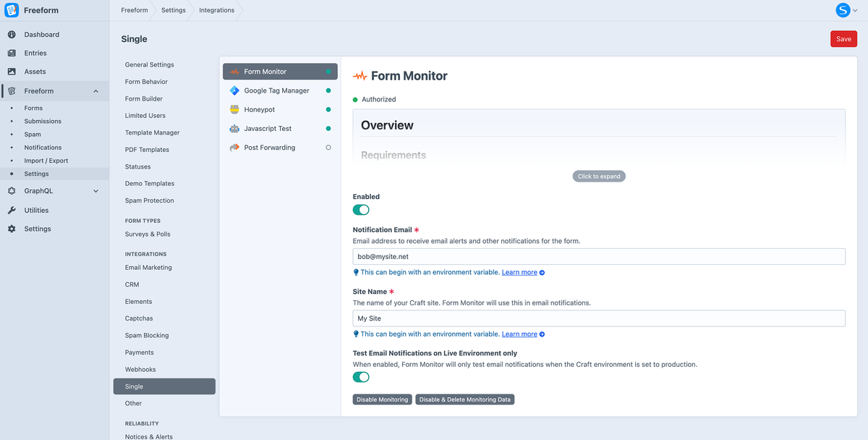This screenshot has width=868, height=440.
Task: Select Honeypot integration
Action: click(280, 109)
